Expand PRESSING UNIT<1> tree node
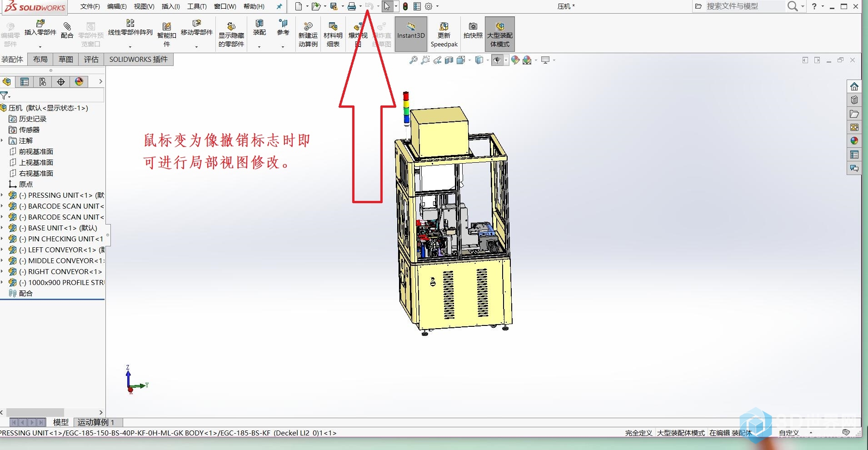The image size is (868, 450). (2, 195)
